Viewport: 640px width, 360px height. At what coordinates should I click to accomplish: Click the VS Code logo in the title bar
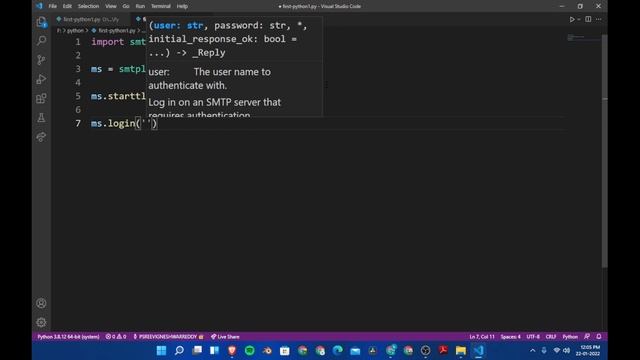[x=39, y=6]
